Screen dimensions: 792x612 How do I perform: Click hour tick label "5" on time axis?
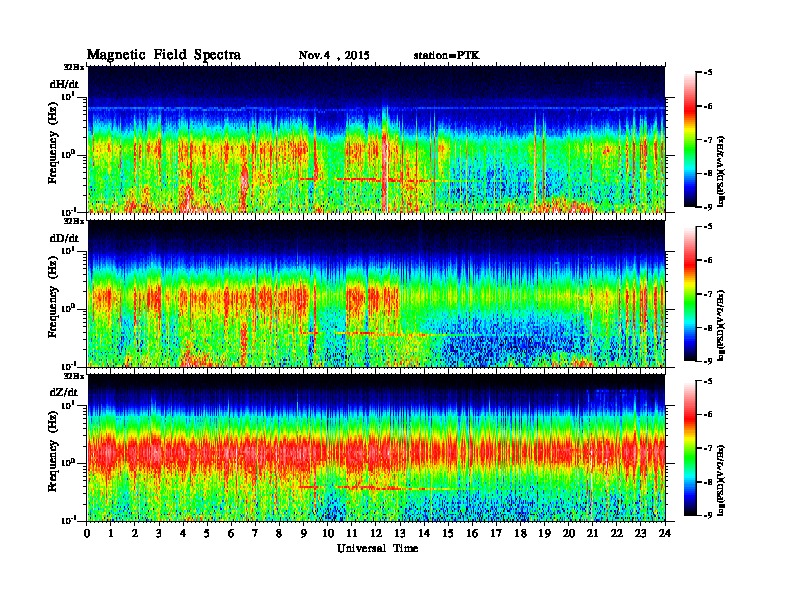coord(207,534)
